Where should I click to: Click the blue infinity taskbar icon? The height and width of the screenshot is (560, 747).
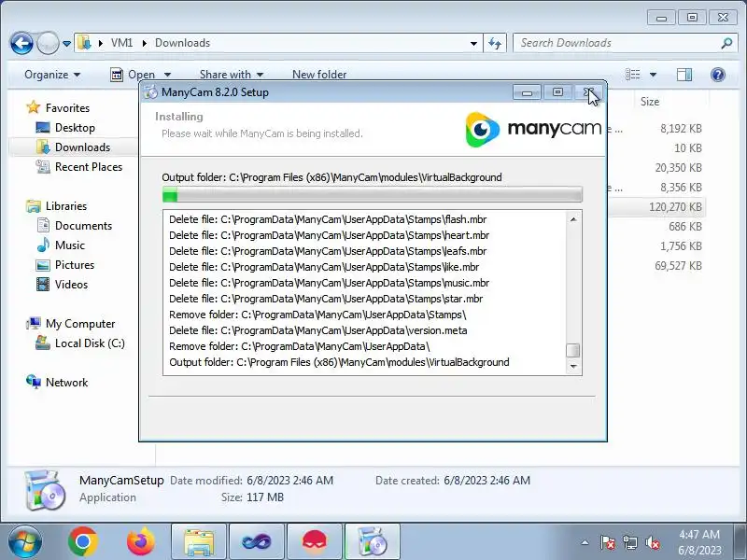tap(257, 542)
